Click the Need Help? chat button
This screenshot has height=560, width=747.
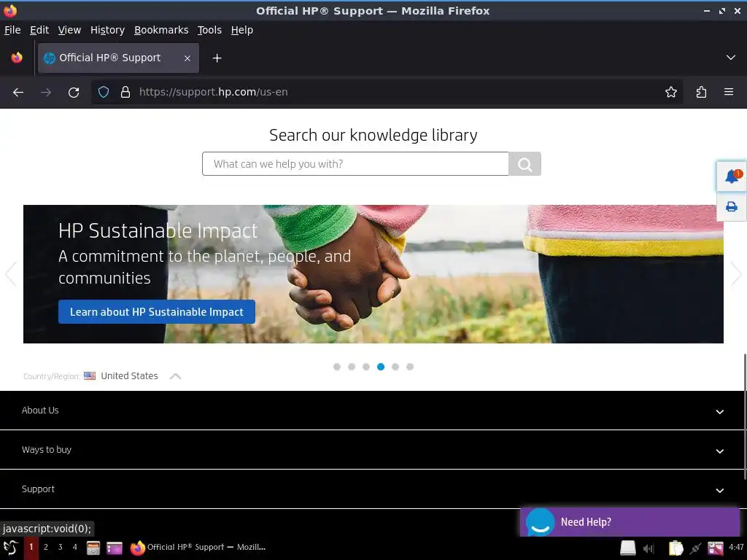[x=630, y=522]
